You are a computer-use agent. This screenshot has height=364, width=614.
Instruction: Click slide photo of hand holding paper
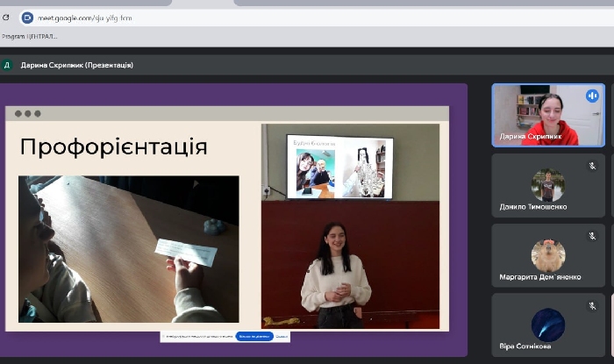(x=129, y=249)
